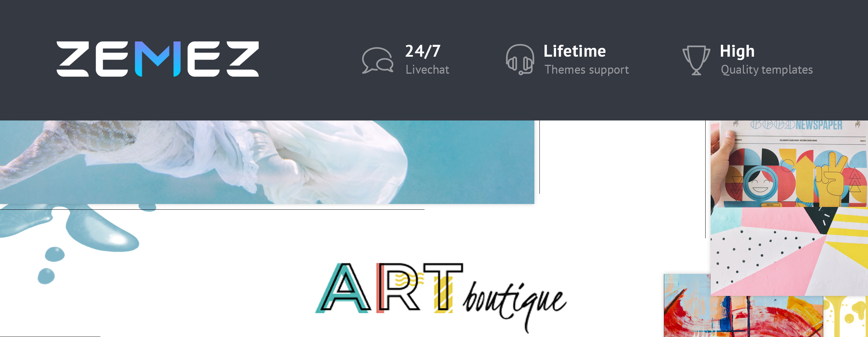Click the Lifetime heading
The width and height of the screenshot is (868, 337).
[x=574, y=51]
